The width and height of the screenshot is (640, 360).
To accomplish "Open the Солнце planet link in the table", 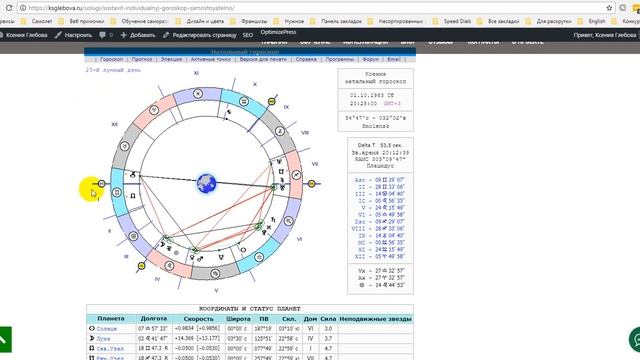I will pyautogui.click(x=107, y=329).
